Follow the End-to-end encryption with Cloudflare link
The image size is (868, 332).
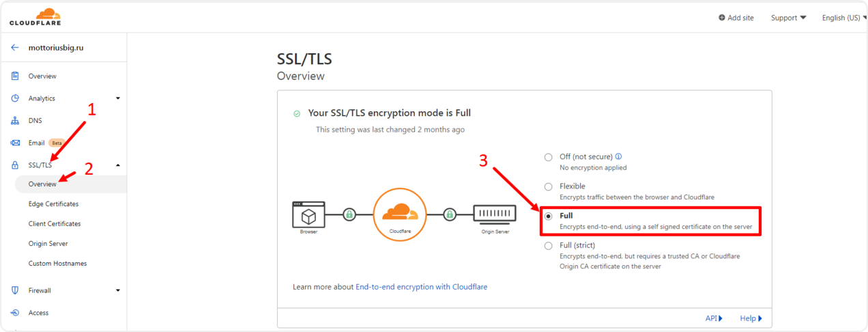coord(422,287)
